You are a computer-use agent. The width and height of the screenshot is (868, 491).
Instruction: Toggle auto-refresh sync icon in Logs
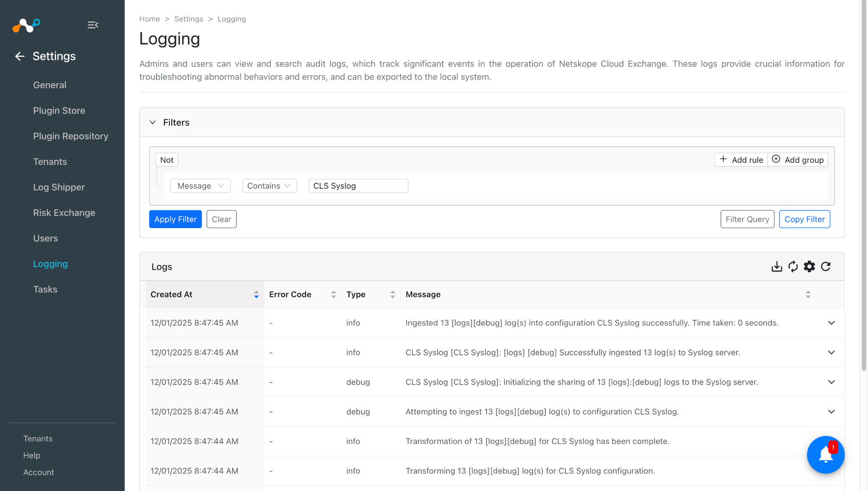tap(793, 266)
